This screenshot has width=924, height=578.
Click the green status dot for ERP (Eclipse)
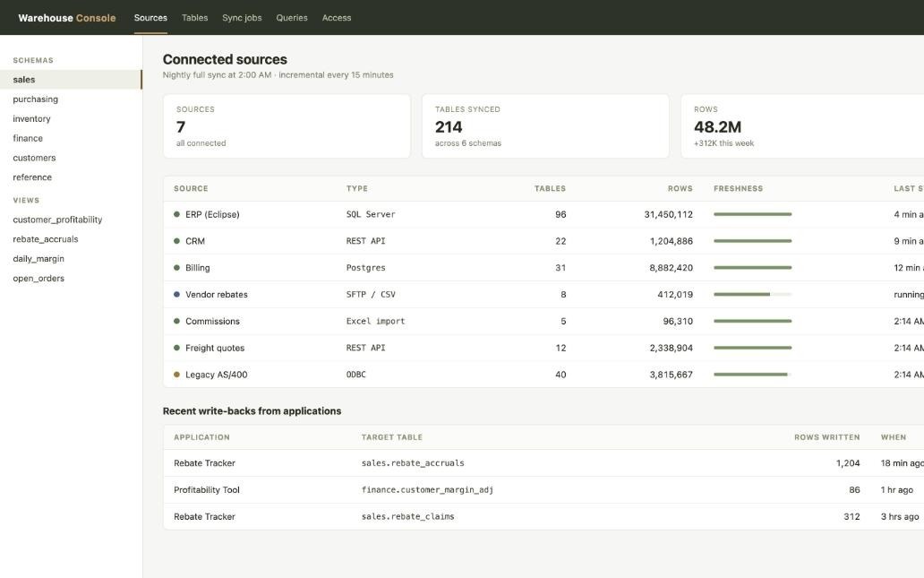(176, 214)
